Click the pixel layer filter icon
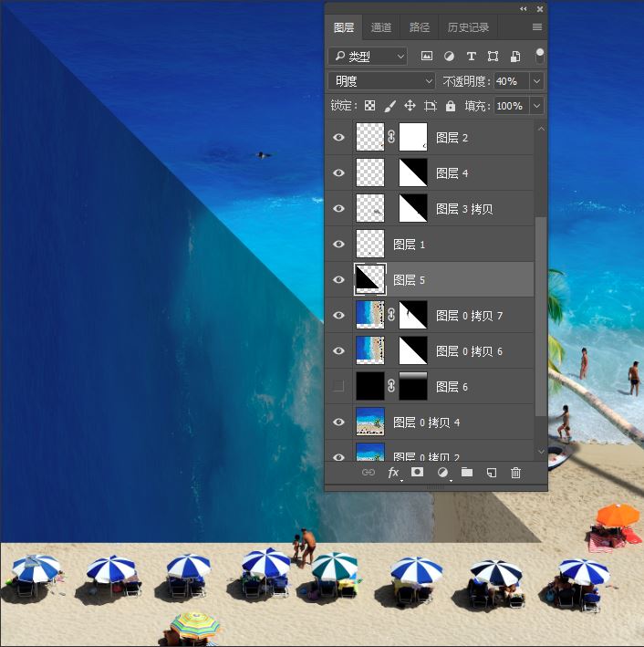Viewport: 644px width, 647px height. point(427,56)
